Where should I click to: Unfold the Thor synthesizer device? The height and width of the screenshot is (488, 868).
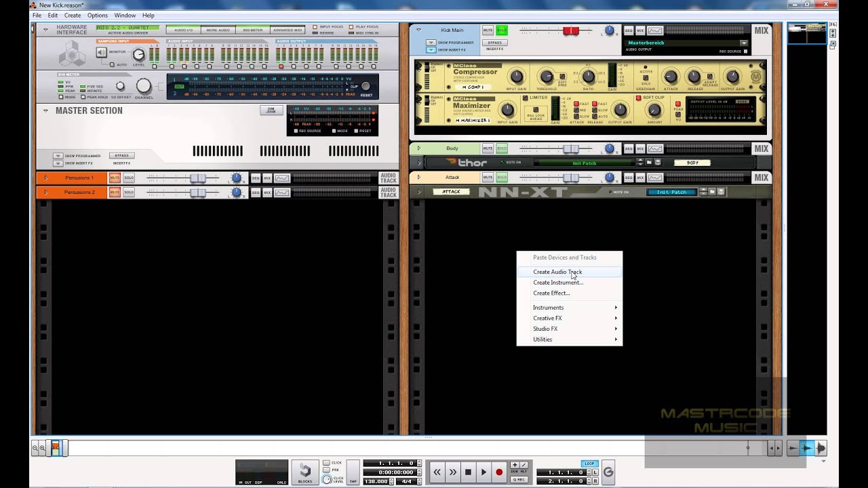(x=419, y=163)
